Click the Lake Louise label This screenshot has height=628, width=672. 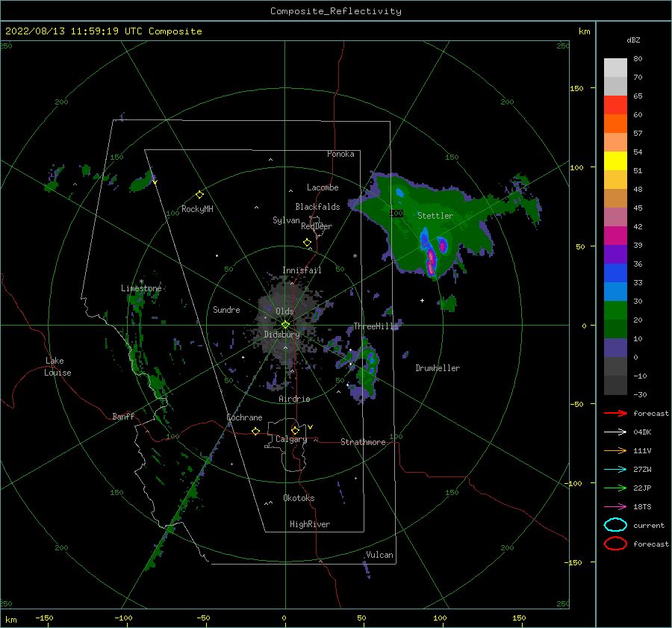point(57,367)
